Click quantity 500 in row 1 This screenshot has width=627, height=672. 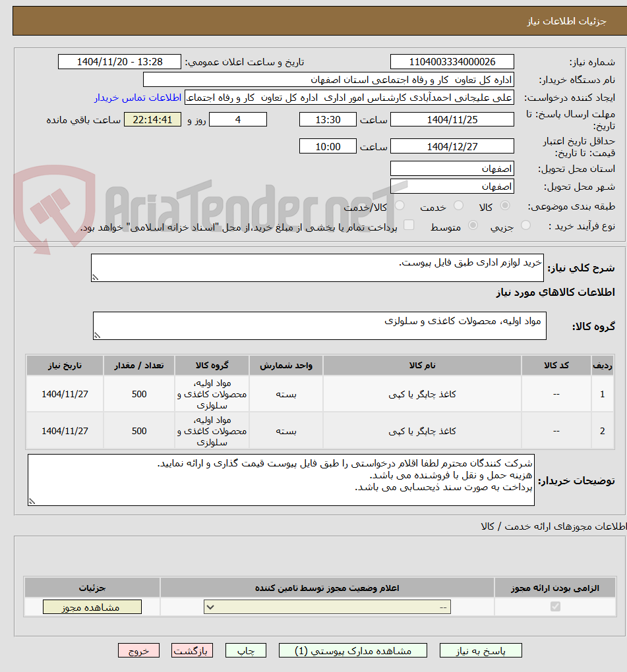[x=139, y=394]
